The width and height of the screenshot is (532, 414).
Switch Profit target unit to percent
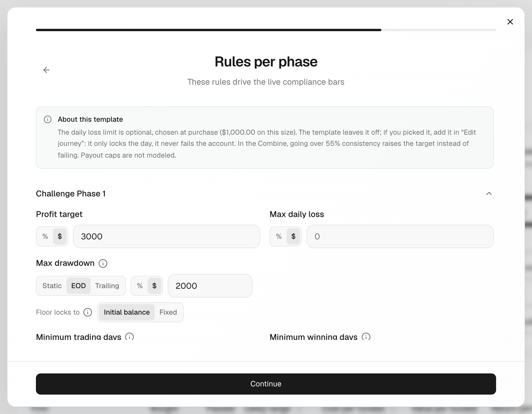click(x=45, y=236)
